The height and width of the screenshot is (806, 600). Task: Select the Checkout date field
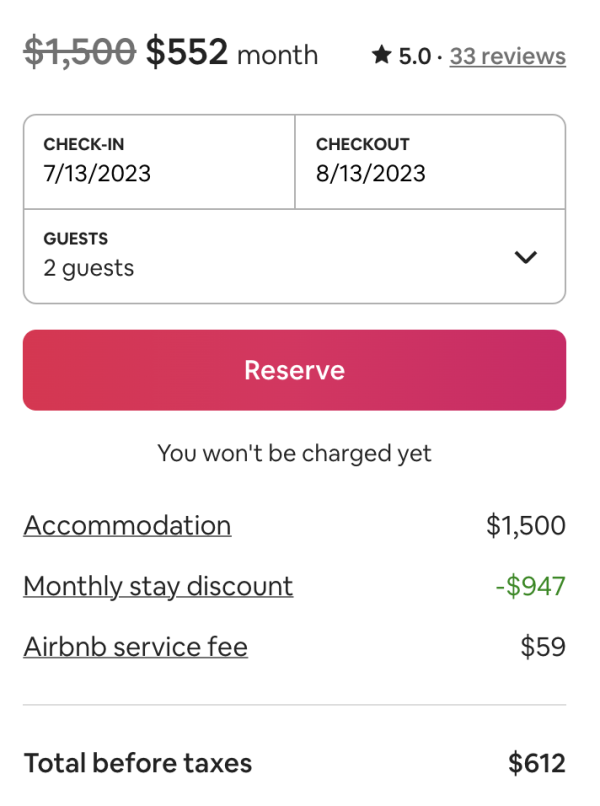tap(430, 161)
